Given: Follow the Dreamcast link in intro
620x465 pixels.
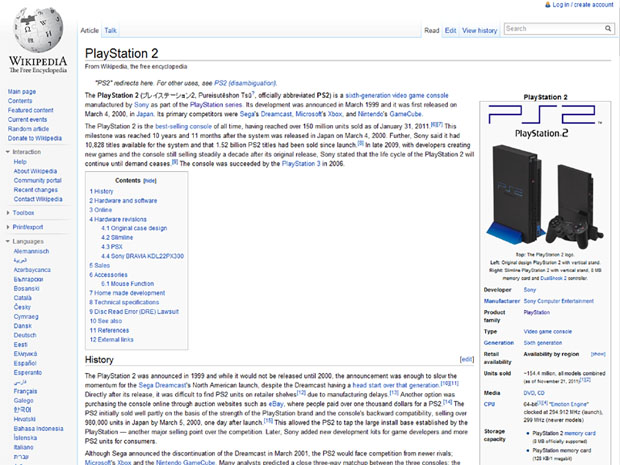Looking at the screenshot, I should click(276, 114).
